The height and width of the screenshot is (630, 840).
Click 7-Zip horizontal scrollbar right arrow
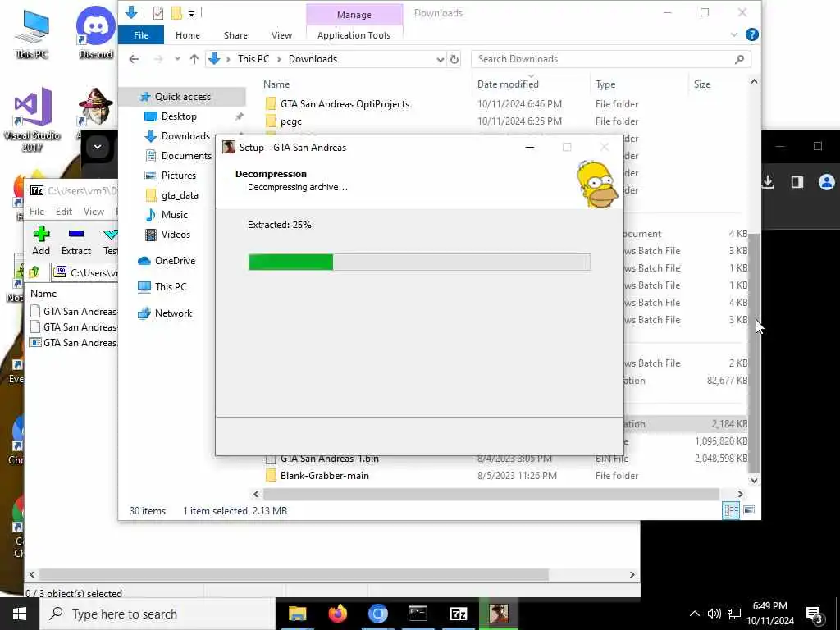pos(632,574)
